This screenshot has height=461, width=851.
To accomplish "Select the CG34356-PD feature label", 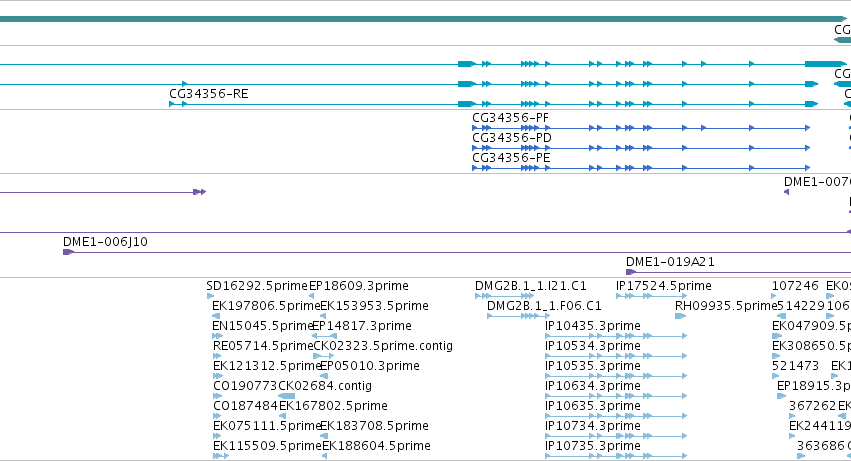I will click(512, 138).
